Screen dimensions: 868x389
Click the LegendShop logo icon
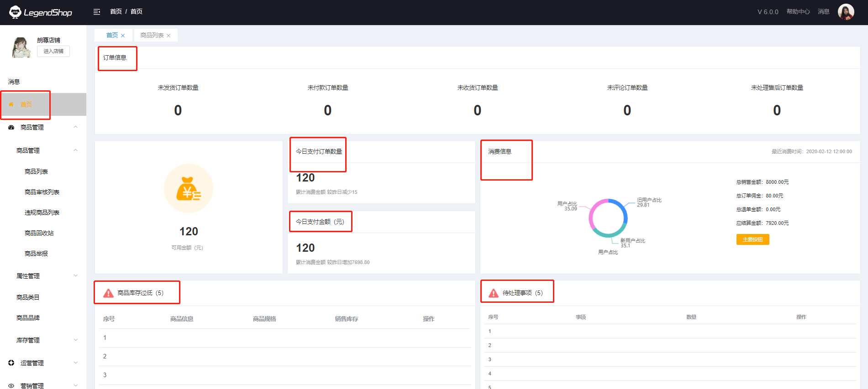pyautogui.click(x=15, y=12)
